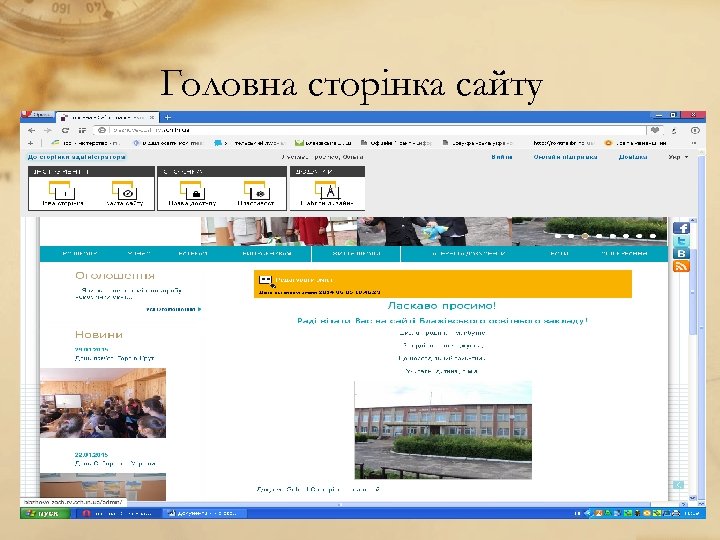Click all announcements arrow link
This screenshot has width=720, height=540.
tap(174, 309)
